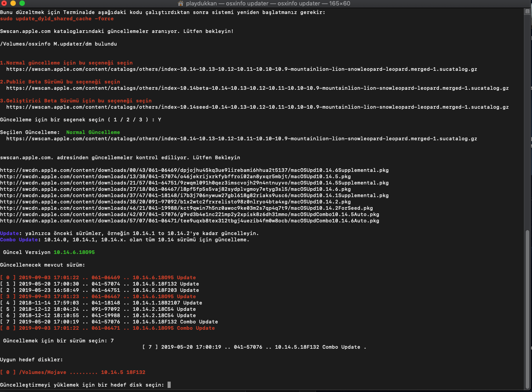This screenshot has width=532, height=392.
Task: Click the macOSUpd10.14.6Supplemental.pkg download URL
Action: pos(194,171)
